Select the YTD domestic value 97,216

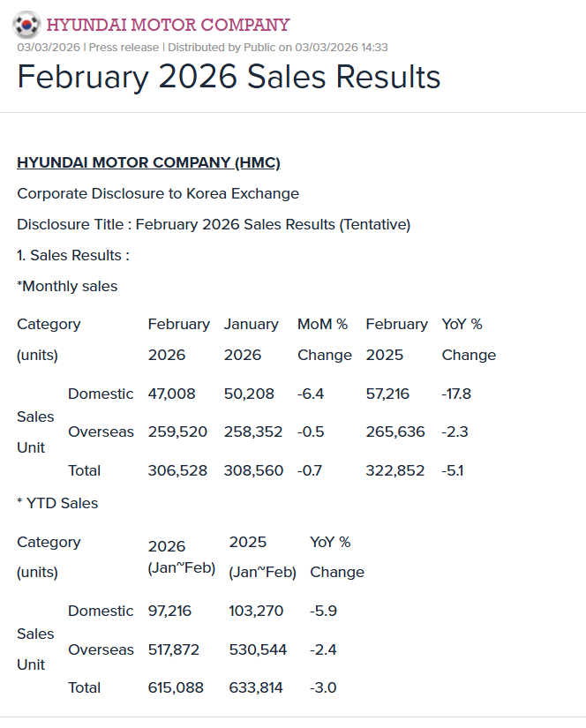[x=169, y=611]
